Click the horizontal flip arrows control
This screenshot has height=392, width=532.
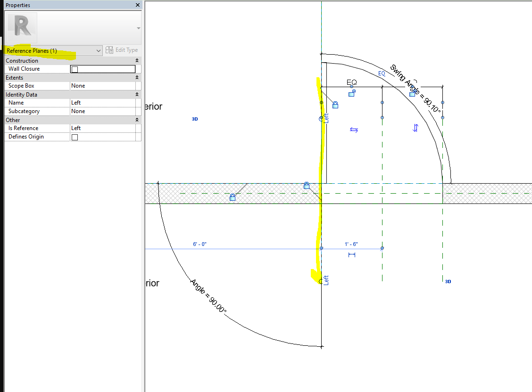point(354,130)
